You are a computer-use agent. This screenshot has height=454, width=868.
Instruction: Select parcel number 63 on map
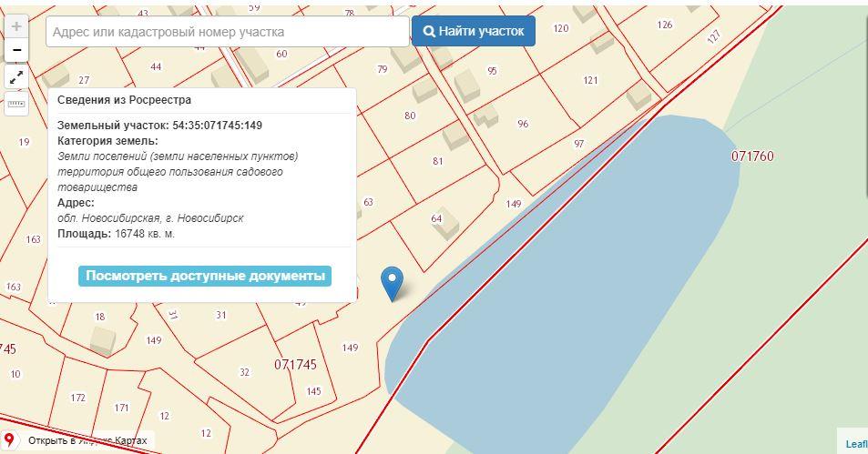[368, 202]
